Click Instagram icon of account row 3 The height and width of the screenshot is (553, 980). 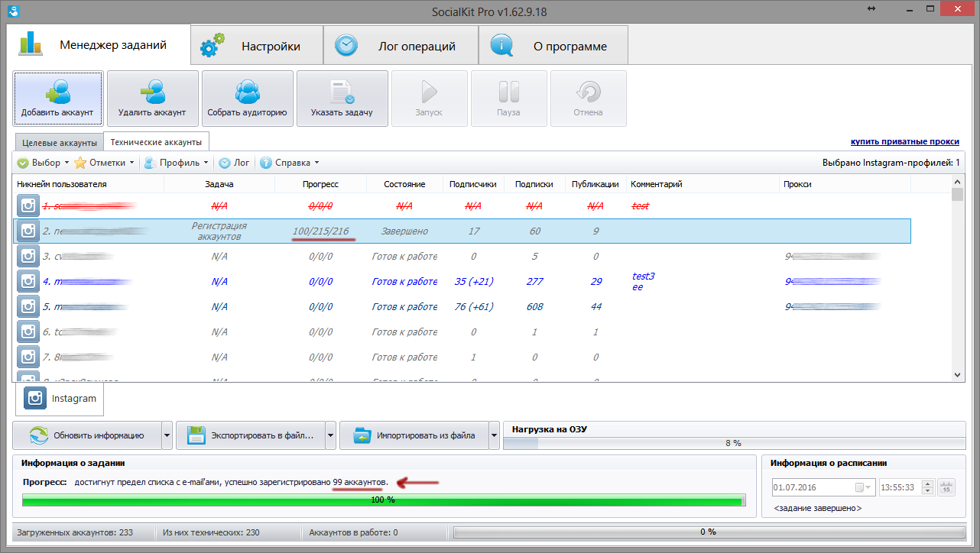(28, 256)
